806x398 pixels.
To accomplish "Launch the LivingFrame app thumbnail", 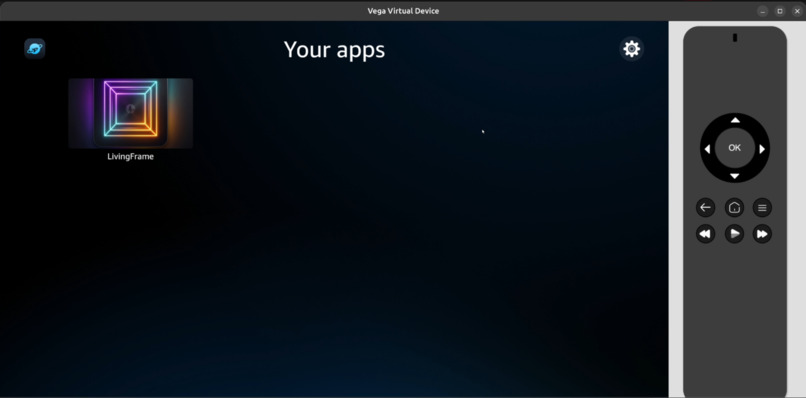I will (x=131, y=113).
